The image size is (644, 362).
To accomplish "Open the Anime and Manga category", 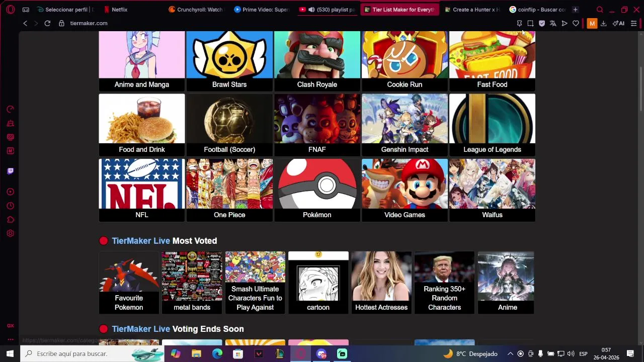I will [142, 61].
